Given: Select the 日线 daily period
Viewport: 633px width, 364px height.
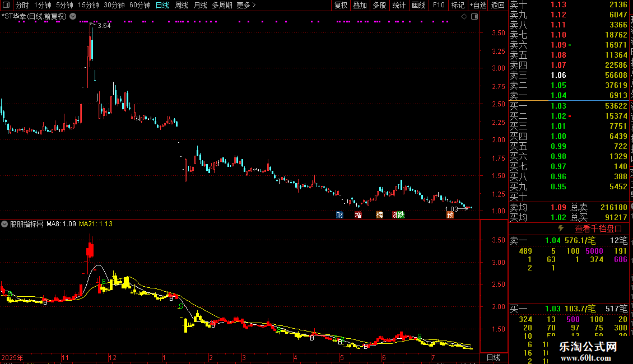Looking at the screenshot, I should [162, 5].
